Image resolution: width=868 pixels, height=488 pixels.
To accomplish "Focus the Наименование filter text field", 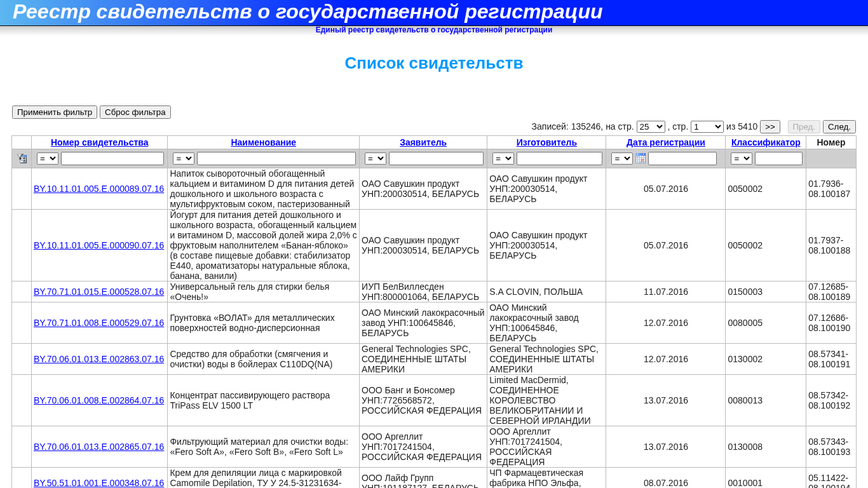I will tap(276, 158).
